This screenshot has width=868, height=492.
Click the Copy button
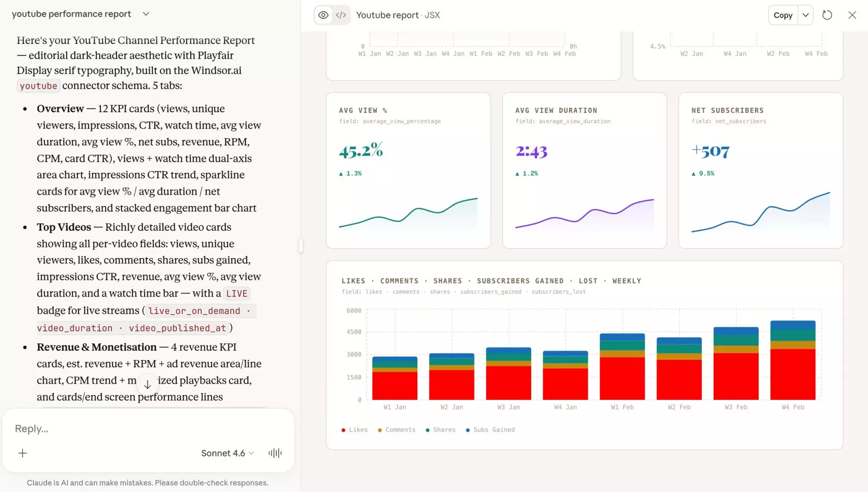(783, 15)
